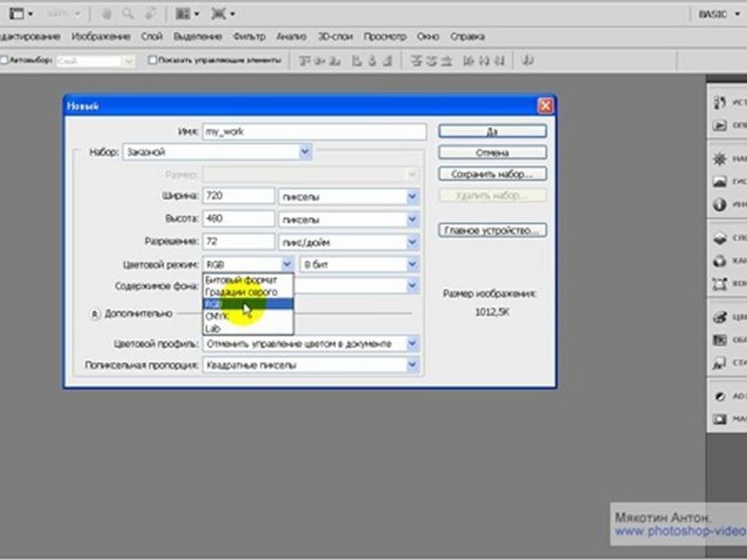Screen dimensions: 747x560
Task: Click the Сохранить набор button
Action: point(492,174)
